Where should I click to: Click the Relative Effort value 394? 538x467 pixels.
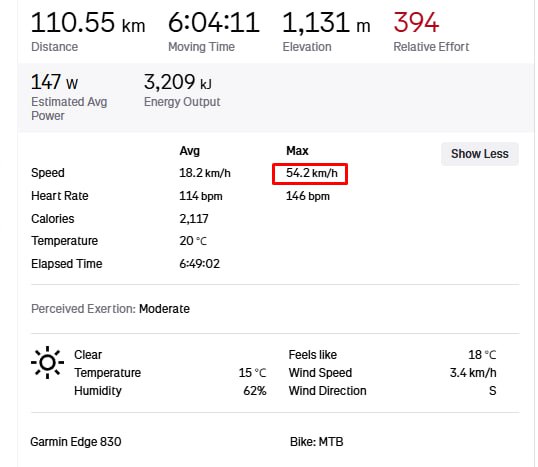click(x=416, y=22)
